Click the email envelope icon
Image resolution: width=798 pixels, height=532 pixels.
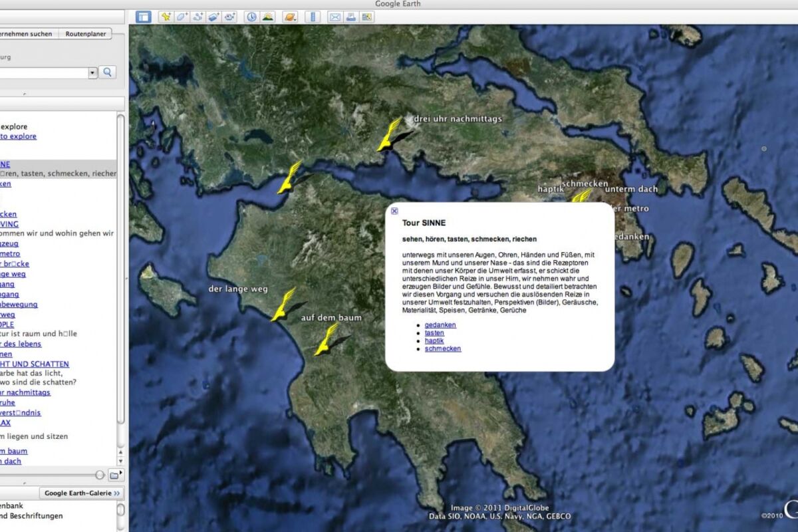click(335, 17)
